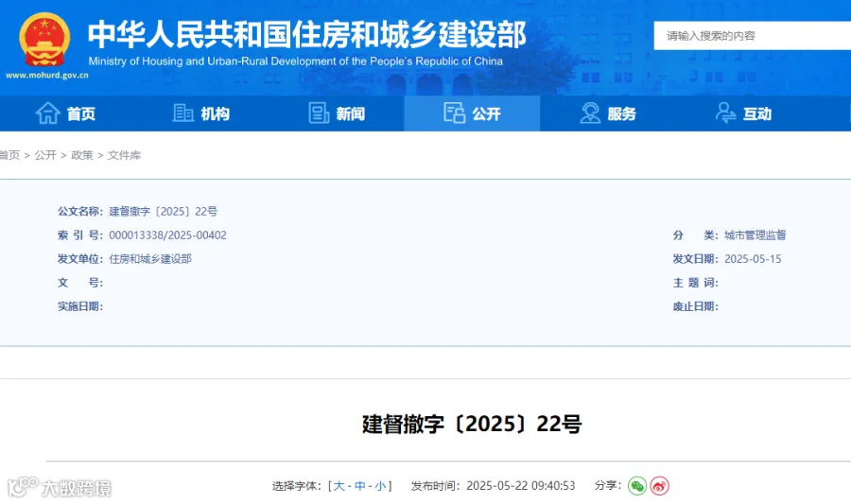The height and width of the screenshot is (504, 851).
Task: Go to 文件库 in the breadcrumb
Action: point(124,155)
